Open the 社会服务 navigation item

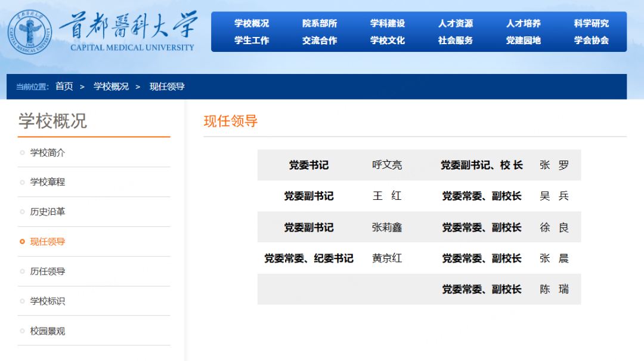click(456, 41)
